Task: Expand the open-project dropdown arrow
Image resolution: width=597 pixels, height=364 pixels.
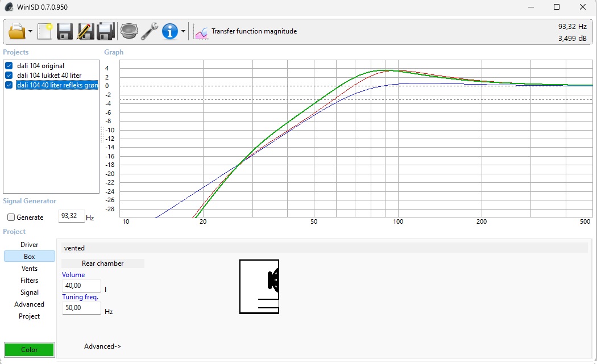Action: [x=31, y=31]
